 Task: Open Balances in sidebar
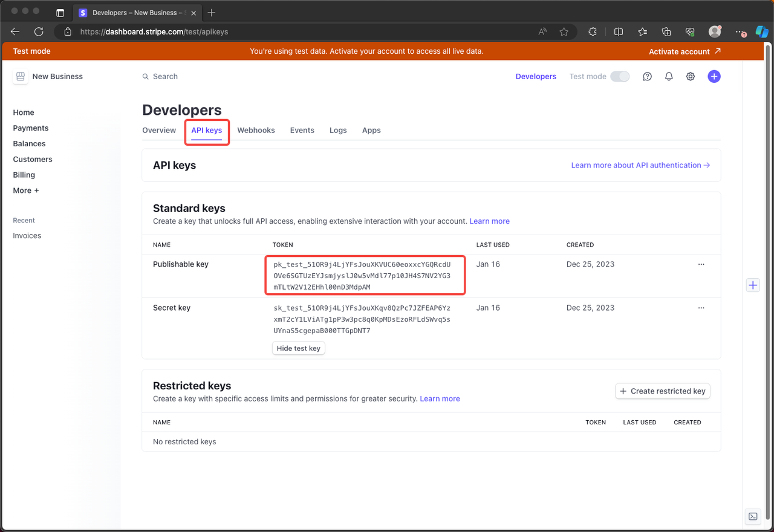point(29,144)
